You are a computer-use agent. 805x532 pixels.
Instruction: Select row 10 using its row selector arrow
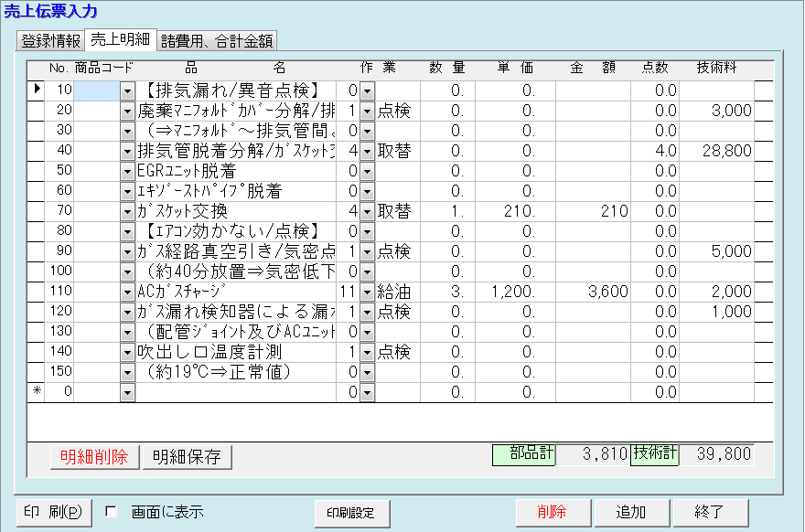[37, 90]
